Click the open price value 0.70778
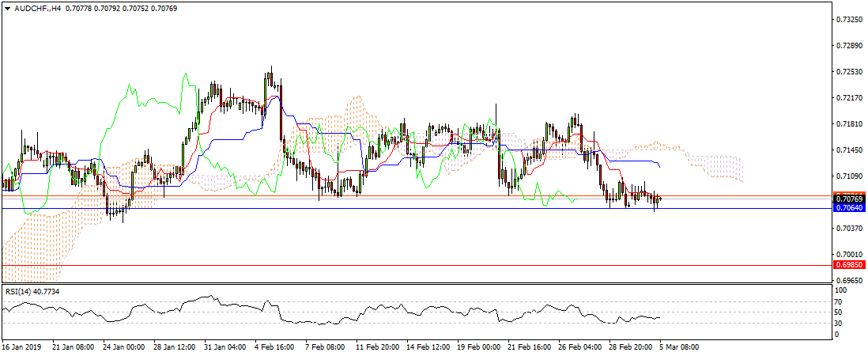Image resolution: width=868 pixels, height=356 pixels. 79,7
